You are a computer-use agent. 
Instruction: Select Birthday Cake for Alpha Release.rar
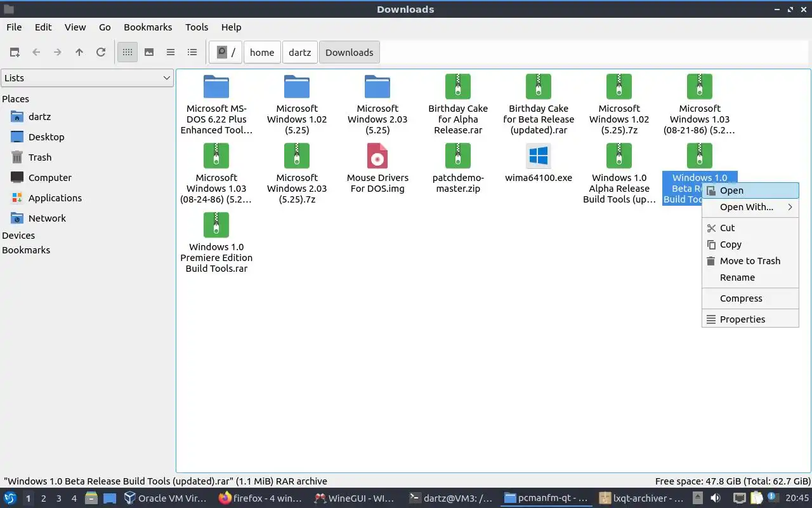[x=458, y=104]
